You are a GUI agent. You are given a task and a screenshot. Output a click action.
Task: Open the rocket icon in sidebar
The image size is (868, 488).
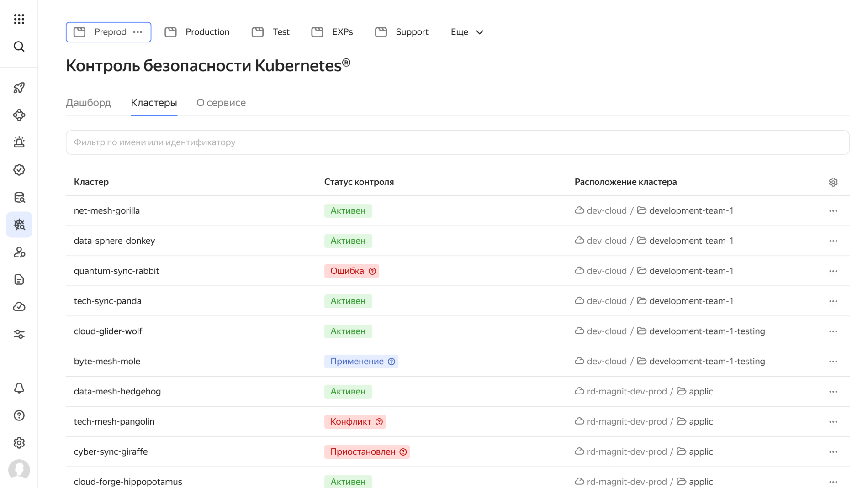point(19,88)
